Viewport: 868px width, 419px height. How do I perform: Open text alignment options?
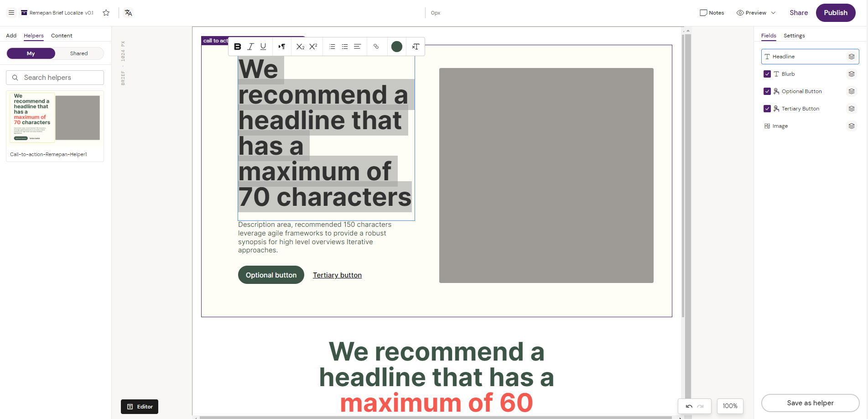click(358, 47)
